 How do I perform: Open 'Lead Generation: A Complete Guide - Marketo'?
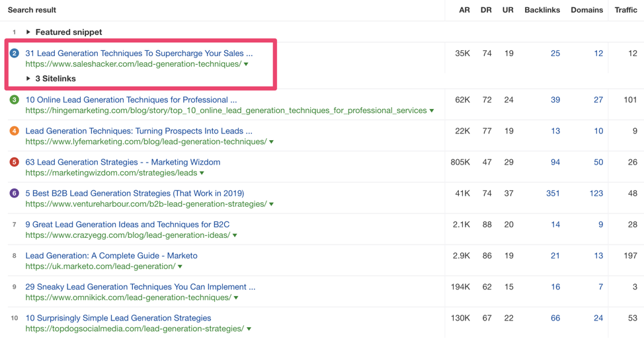[x=111, y=256]
